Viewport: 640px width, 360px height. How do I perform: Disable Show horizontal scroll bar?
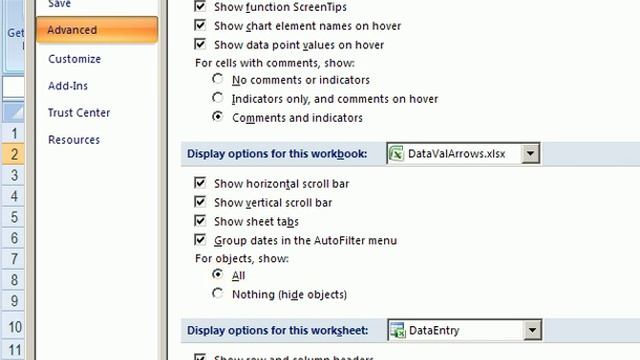200,183
